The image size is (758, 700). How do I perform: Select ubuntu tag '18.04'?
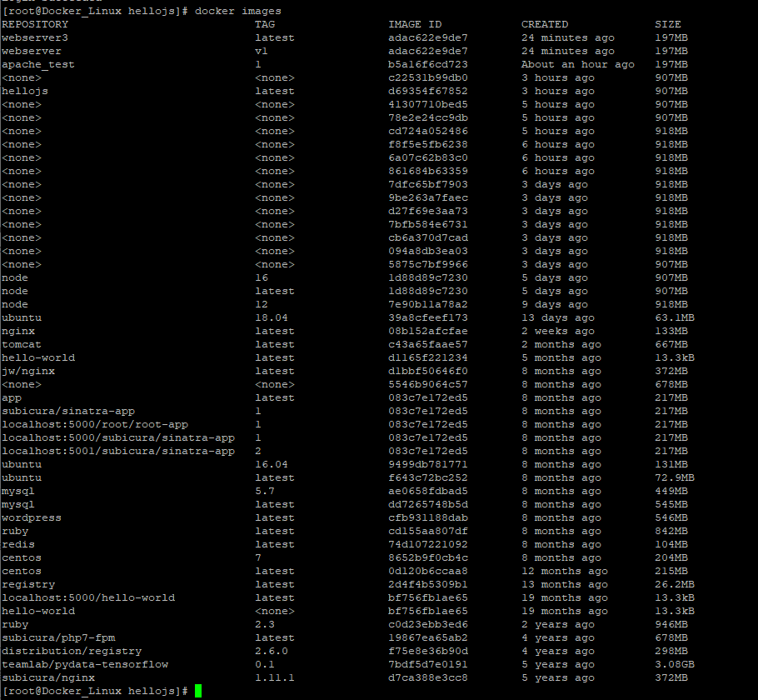272,317
